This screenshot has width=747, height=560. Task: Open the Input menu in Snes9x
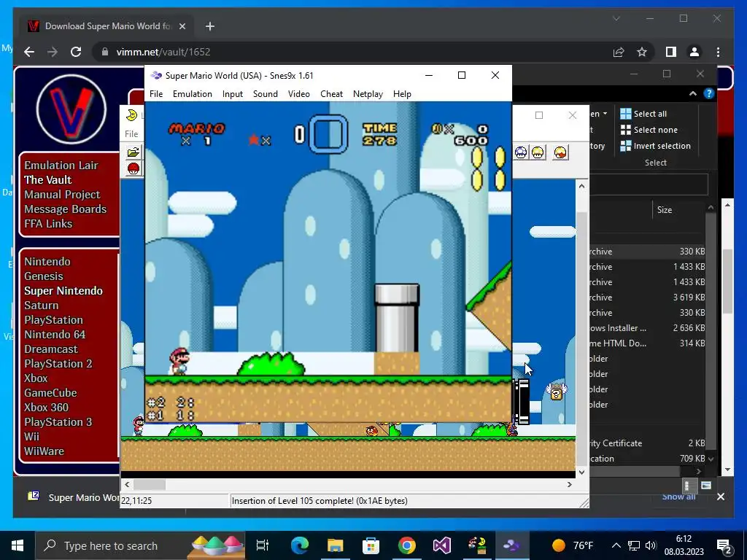(x=233, y=94)
